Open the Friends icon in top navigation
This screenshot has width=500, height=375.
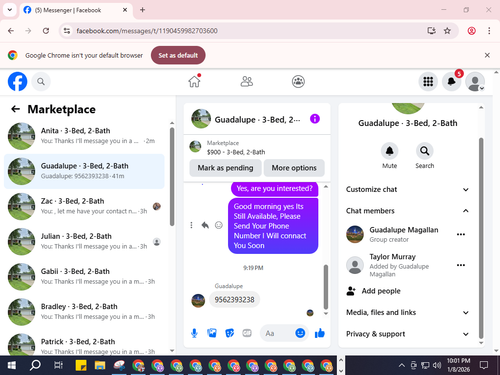[247, 81]
